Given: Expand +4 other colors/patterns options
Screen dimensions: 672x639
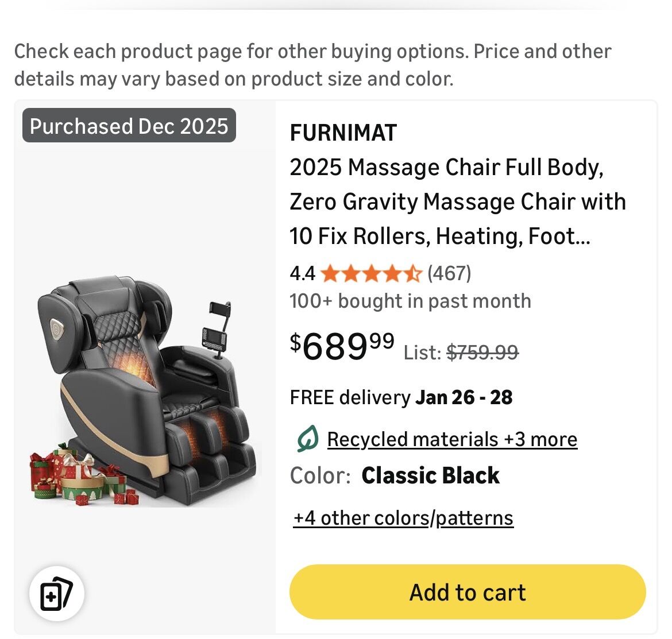Looking at the screenshot, I should tap(403, 518).
